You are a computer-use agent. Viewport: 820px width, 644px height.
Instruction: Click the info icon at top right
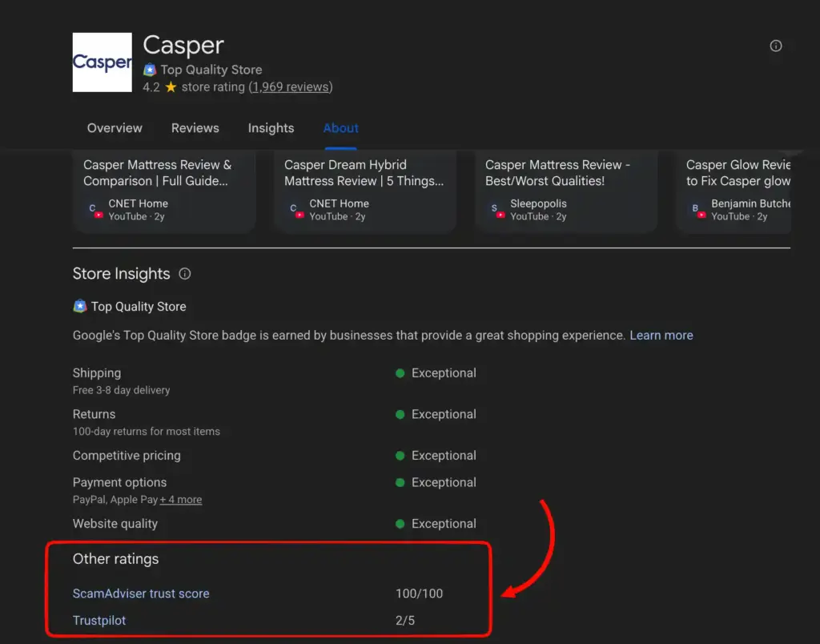(x=775, y=46)
